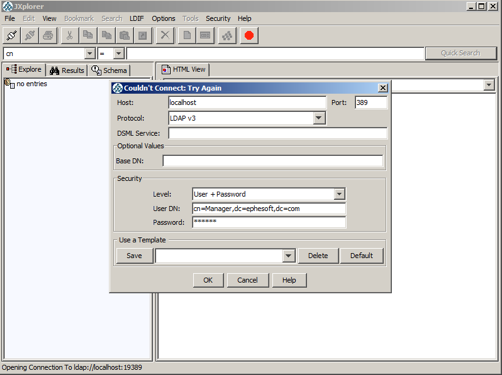Click the 'Opening Connection To ldap://localhost:19389' status text

[72, 367]
